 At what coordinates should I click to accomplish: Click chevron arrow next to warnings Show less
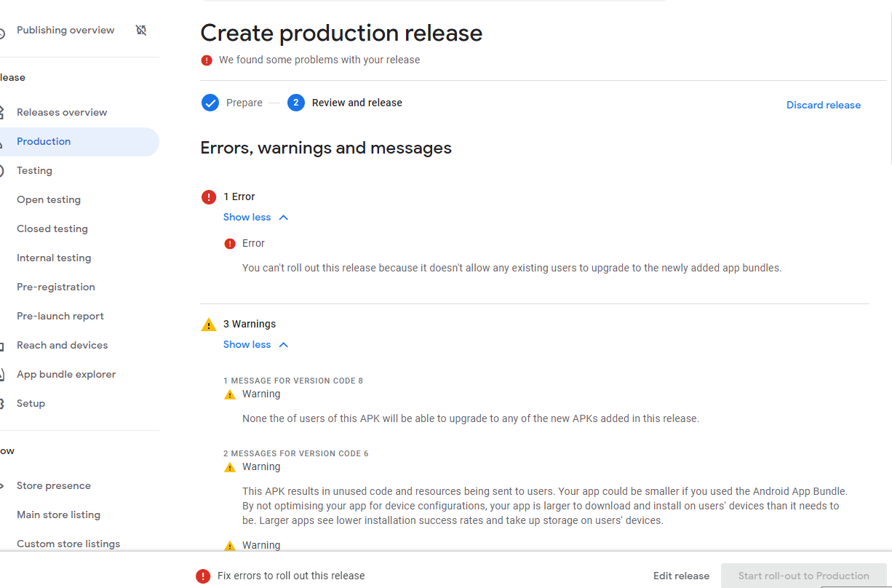(x=284, y=345)
